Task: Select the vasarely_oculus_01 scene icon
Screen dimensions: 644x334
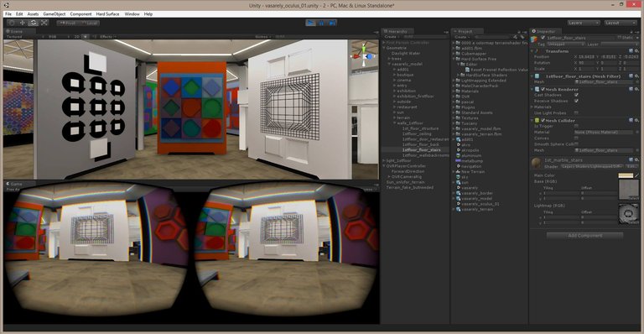Action: tap(458, 203)
